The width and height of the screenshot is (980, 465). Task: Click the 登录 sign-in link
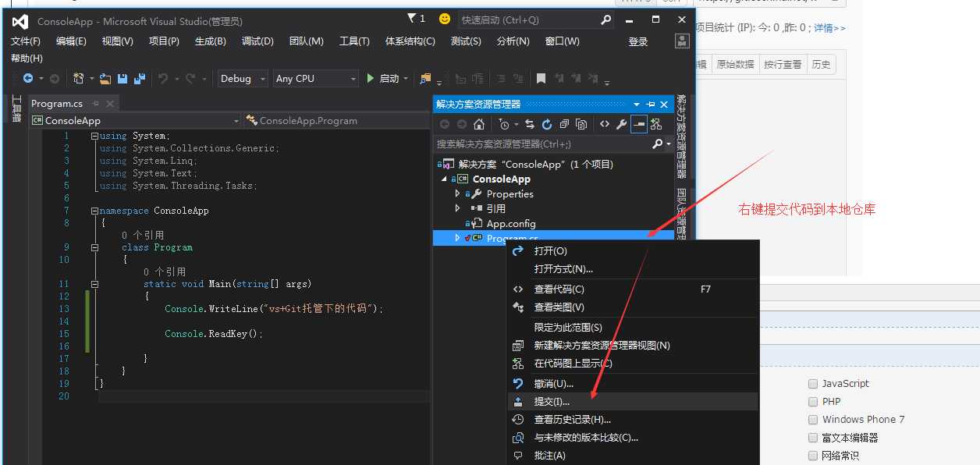point(638,41)
